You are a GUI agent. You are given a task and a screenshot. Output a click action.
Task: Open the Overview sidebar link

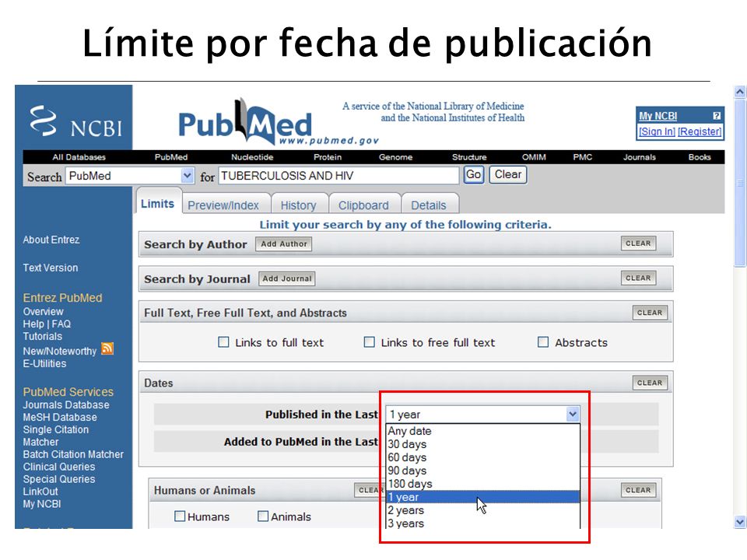tap(44, 311)
